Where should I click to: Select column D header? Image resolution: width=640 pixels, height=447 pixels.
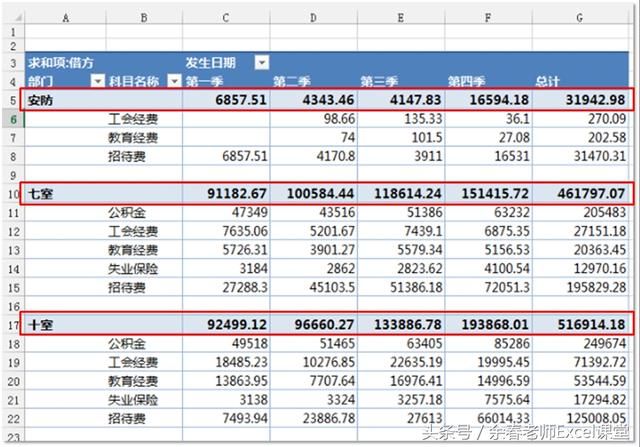tap(313, 18)
